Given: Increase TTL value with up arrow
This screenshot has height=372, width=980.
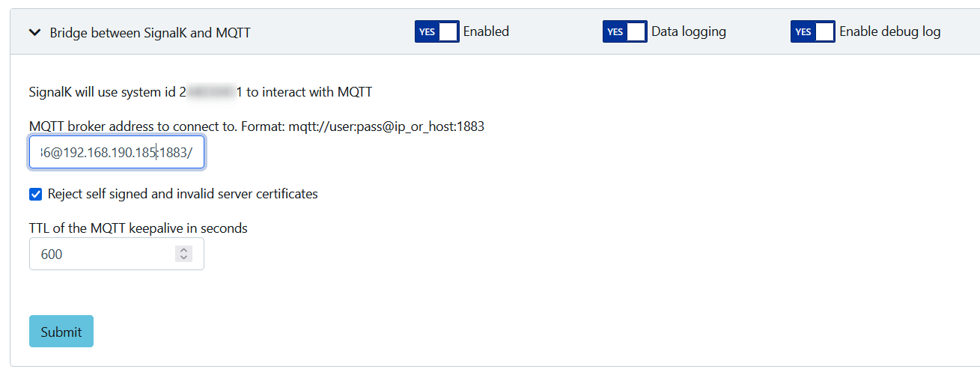Looking at the screenshot, I should [183, 250].
